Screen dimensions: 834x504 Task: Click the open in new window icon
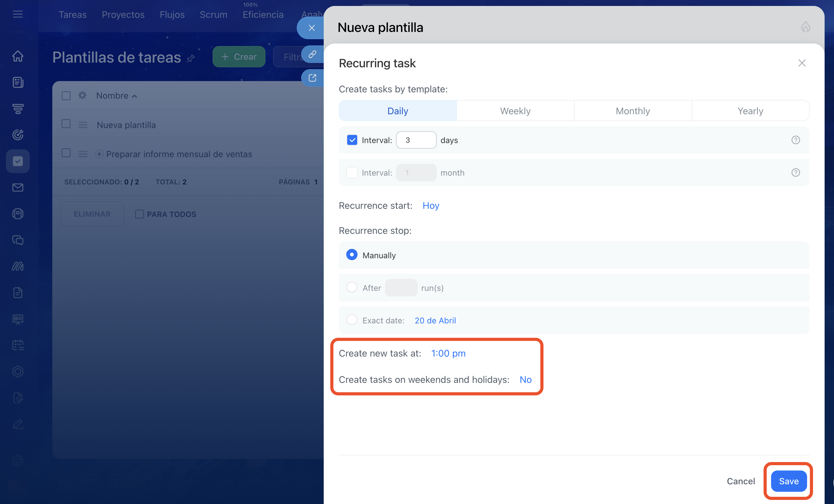tap(312, 78)
